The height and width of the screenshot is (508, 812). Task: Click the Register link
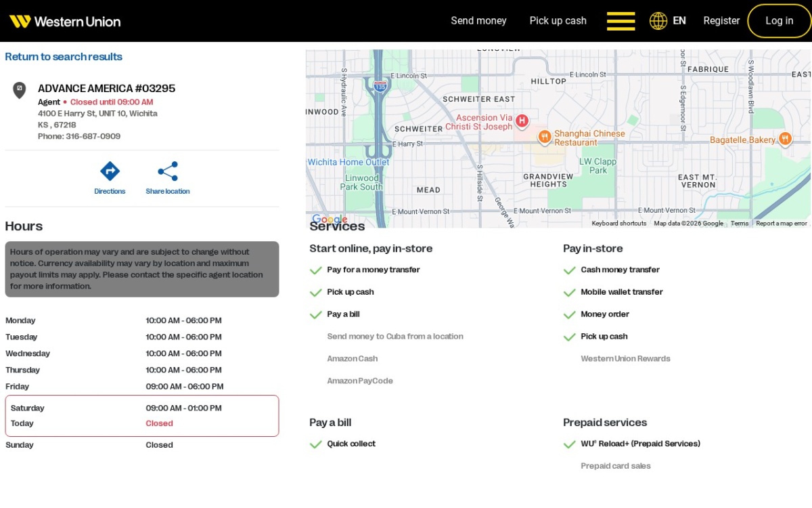721,21
